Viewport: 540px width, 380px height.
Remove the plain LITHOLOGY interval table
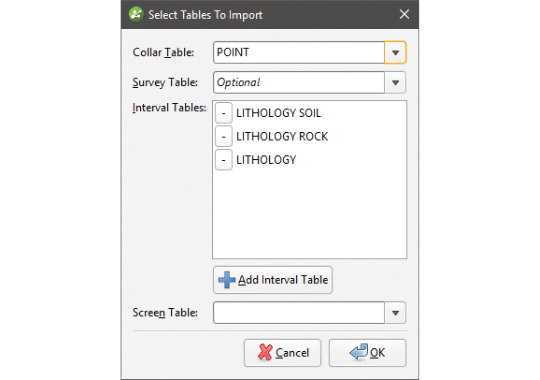click(x=224, y=160)
